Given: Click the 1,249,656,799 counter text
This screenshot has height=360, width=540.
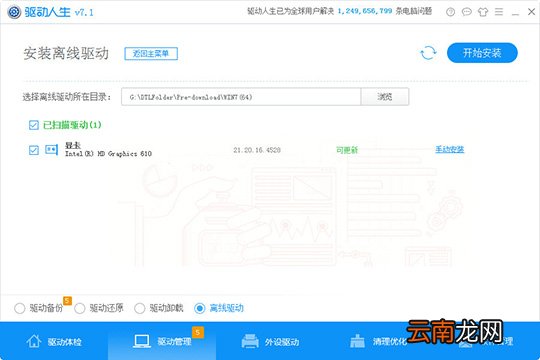Looking at the screenshot, I should click(x=365, y=11).
